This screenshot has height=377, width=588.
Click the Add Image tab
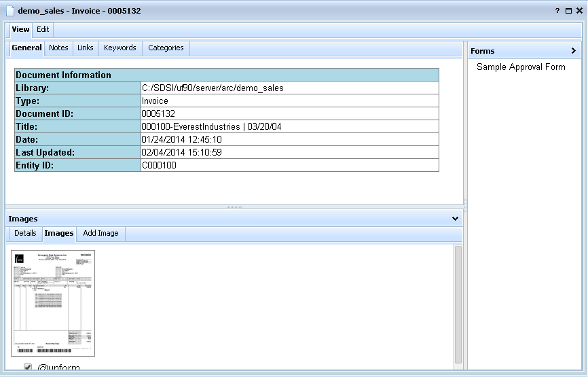point(100,233)
